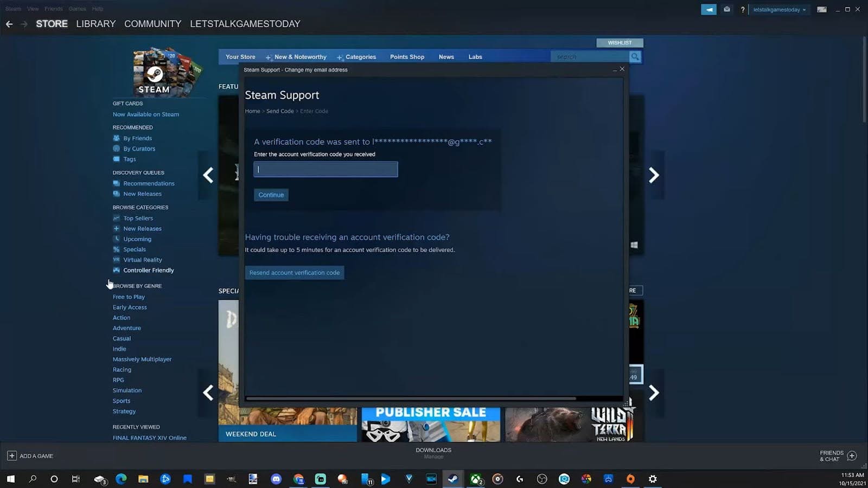
Task: Open the Top Sellers category
Action: 138,219
